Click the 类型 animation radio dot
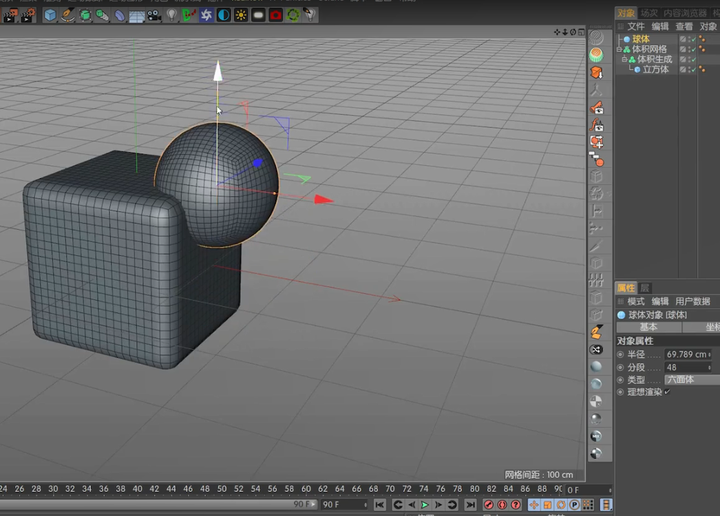Image resolution: width=720 pixels, height=516 pixels. point(620,380)
